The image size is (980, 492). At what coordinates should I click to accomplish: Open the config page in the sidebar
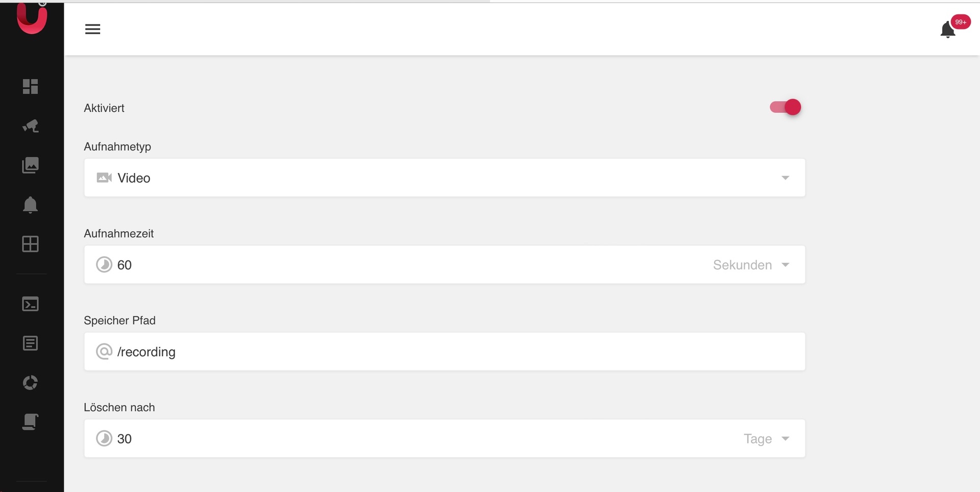pyautogui.click(x=31, y=422)
